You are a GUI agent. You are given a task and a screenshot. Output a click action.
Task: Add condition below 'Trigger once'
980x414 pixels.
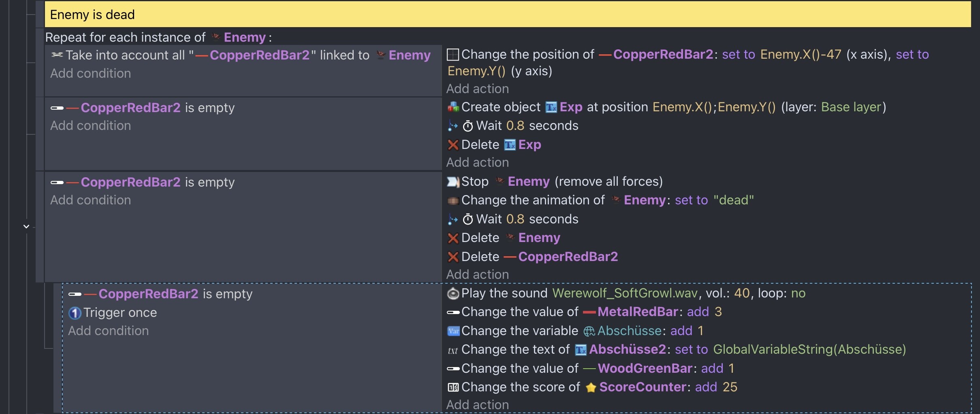click(x=108, y=331)
